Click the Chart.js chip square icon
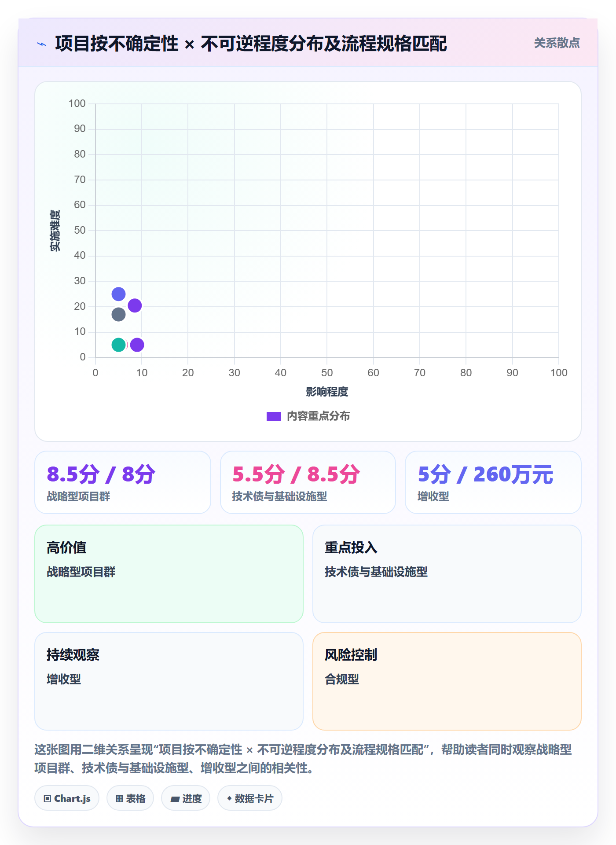The height and width of the screenshot is (845, 616). point(48,799)
